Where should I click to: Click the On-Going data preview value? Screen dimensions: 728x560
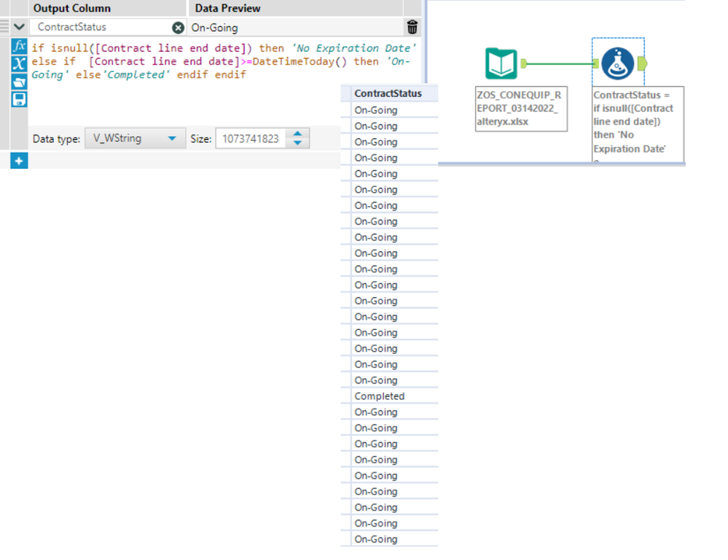pyautogui.click(x=214, y=28)
